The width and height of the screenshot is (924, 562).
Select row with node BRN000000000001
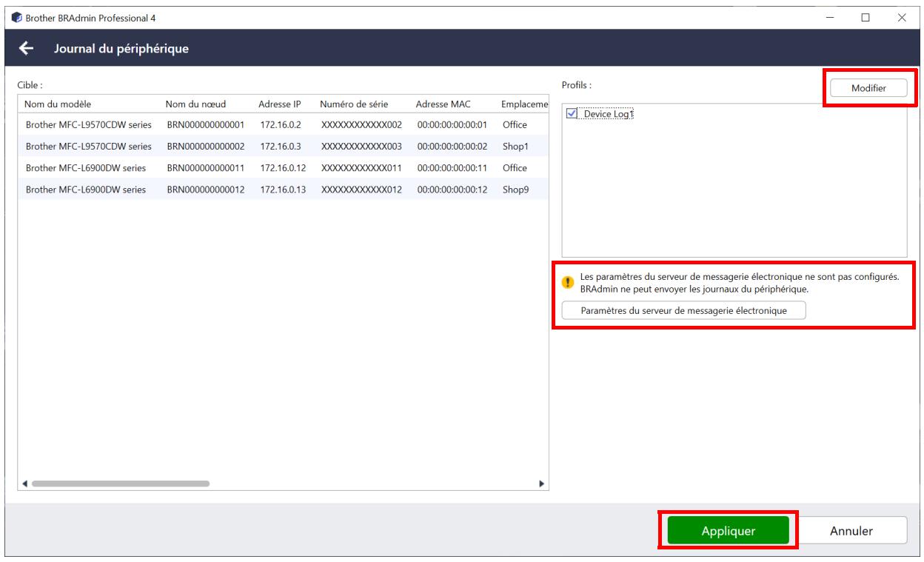[283, 125]
